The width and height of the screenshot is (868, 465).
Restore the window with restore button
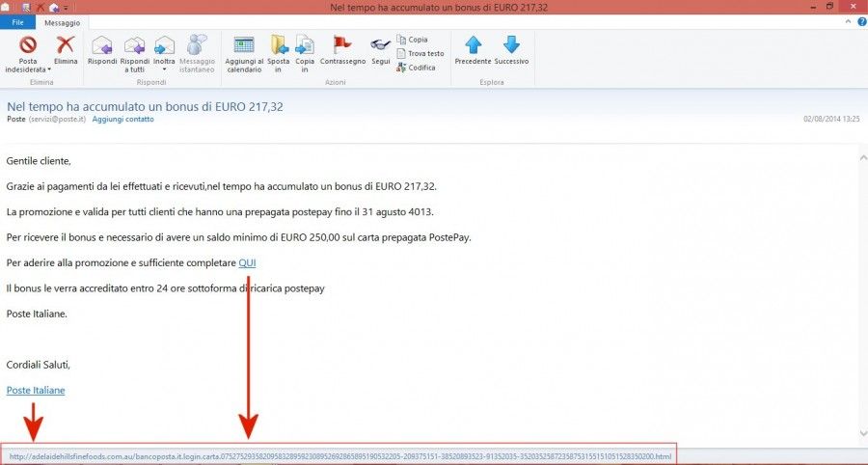829,7
